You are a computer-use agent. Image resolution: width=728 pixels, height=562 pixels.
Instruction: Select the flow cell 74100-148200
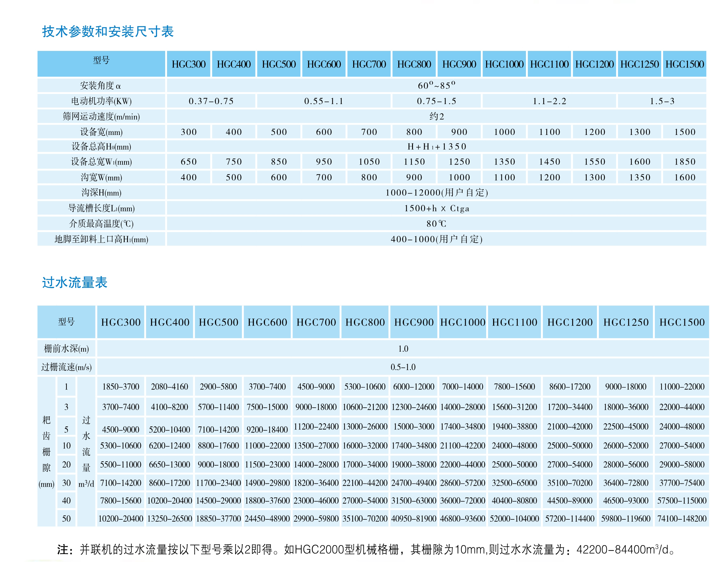click(x=682, y=519)
